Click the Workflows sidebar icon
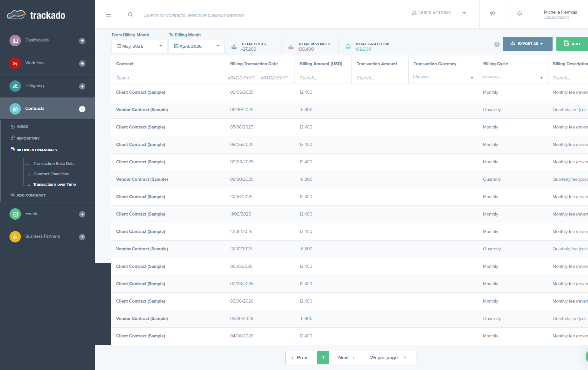 (x=15, y=63)
